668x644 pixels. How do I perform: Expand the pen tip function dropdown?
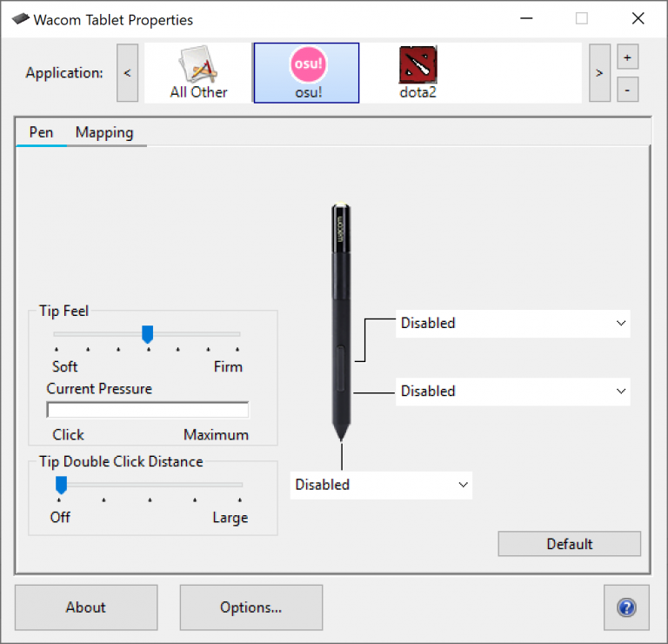pos(381,485)
